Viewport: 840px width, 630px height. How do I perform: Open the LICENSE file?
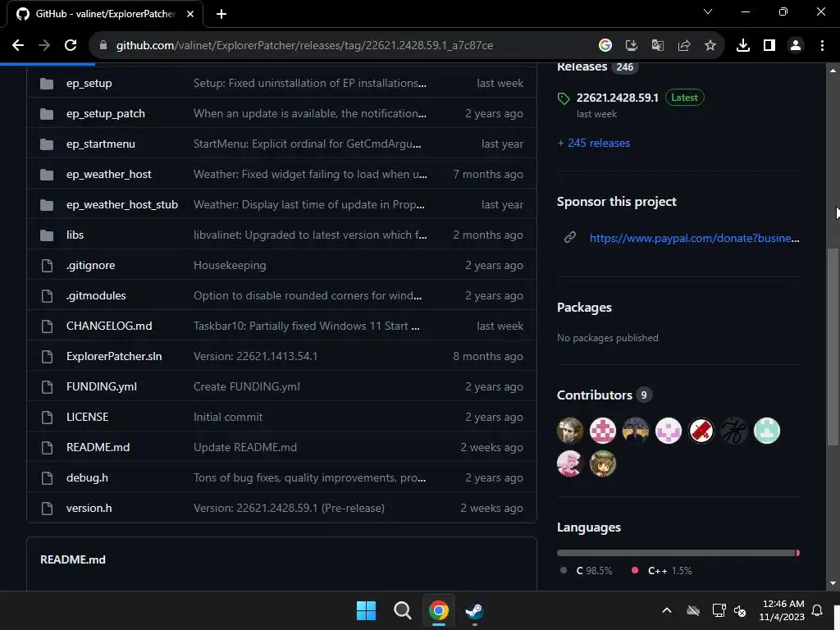tap(87, 417)
